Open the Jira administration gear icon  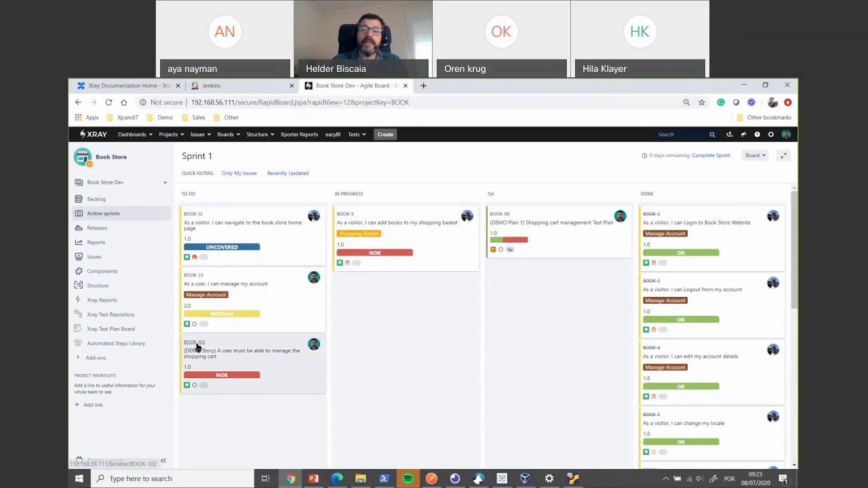click(x=771, y=134)
